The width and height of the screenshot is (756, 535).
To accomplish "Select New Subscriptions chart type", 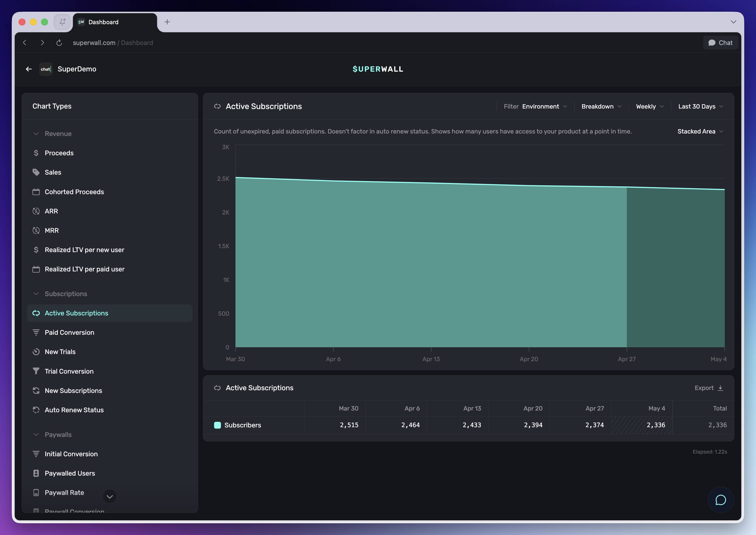I will coord(110,391).
